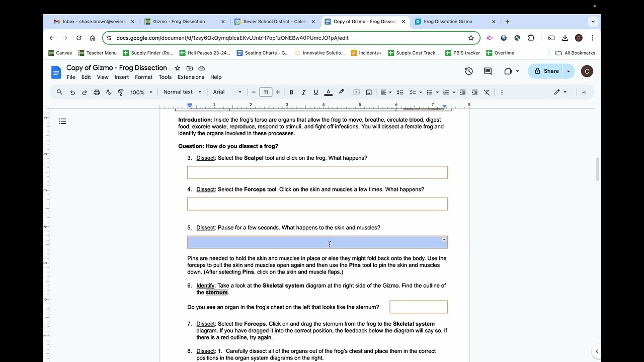
Task: Activate the paint format tool
Action: [121, 92]
